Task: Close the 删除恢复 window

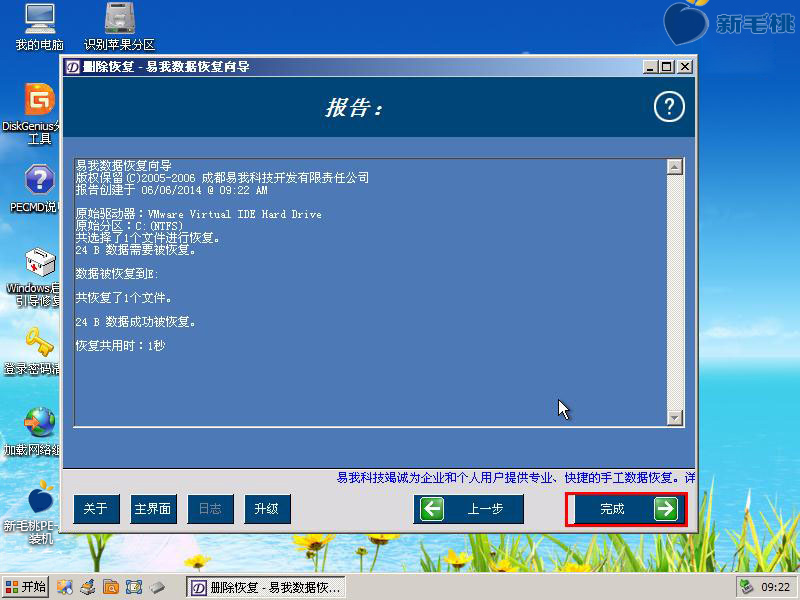Action: click(685, 67)
